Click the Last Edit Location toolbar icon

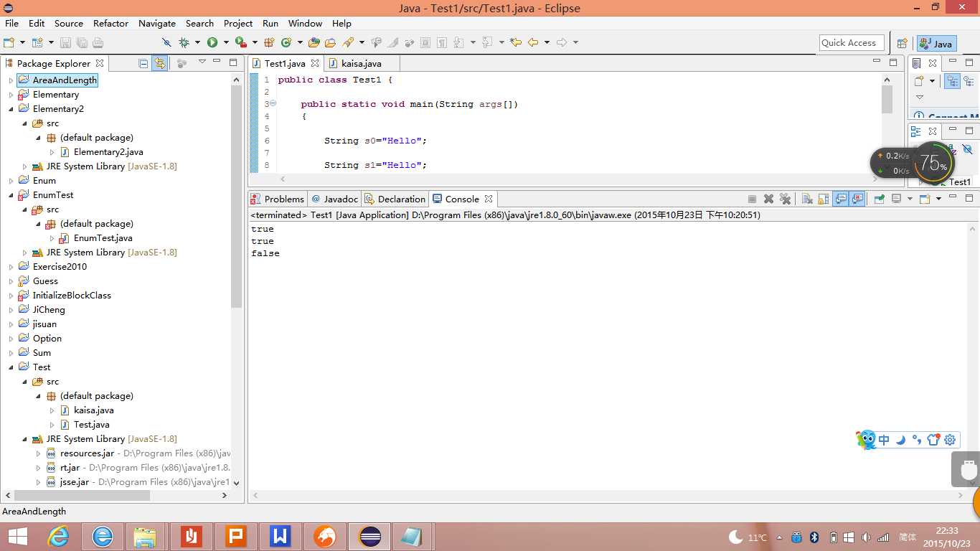tap(516, 43)
